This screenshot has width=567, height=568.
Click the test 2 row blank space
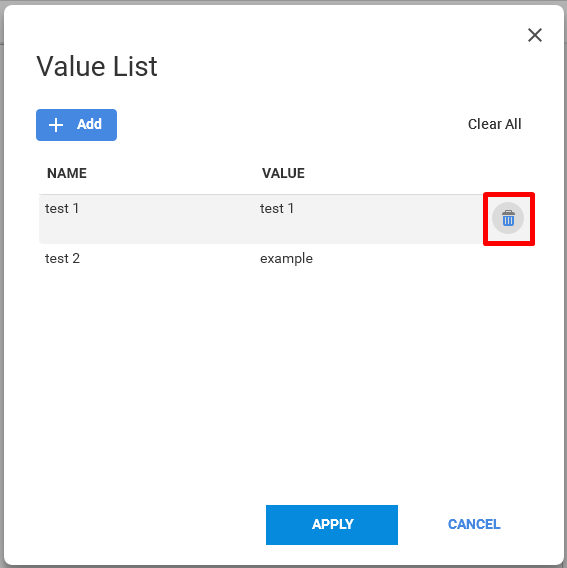tap(399, 259)
